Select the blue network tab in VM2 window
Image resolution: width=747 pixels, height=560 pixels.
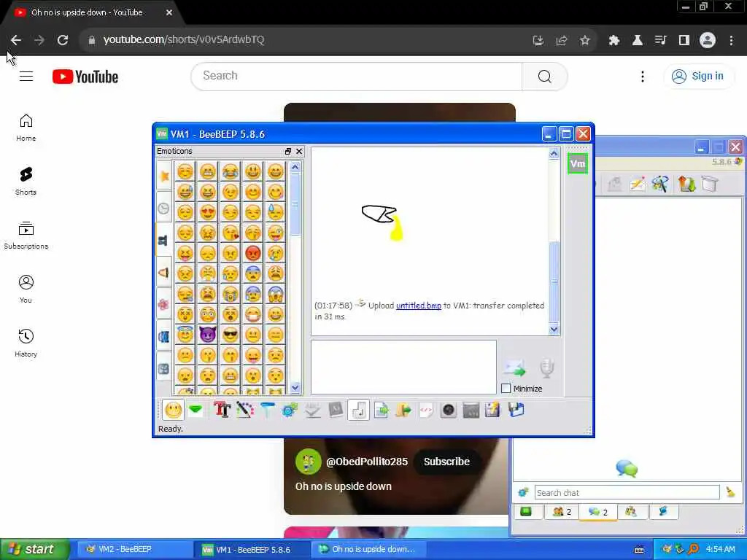point(663,512)
